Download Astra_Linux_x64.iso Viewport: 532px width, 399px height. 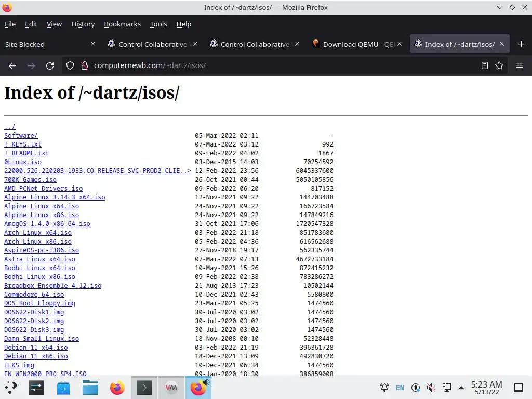click(x=39, y=259)
